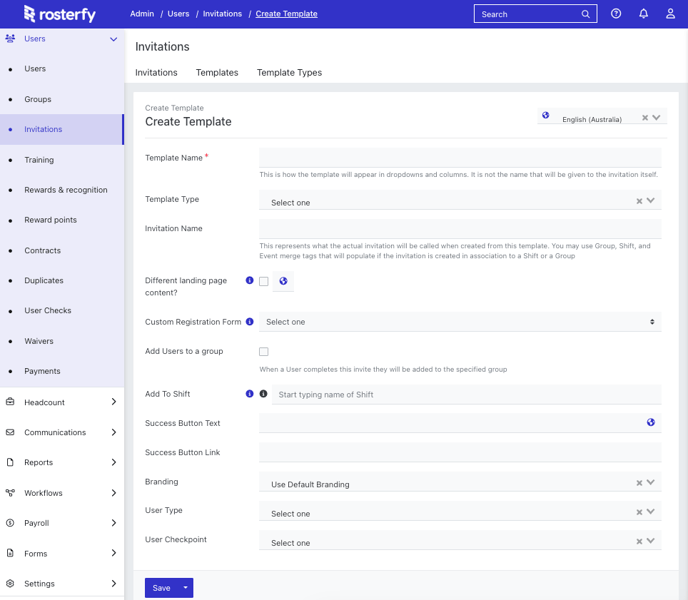Image resolution: width=688 pixels, height=600 pixels.
Task: Clear the User Checkpoint selection X
Action: pos(639,541)
